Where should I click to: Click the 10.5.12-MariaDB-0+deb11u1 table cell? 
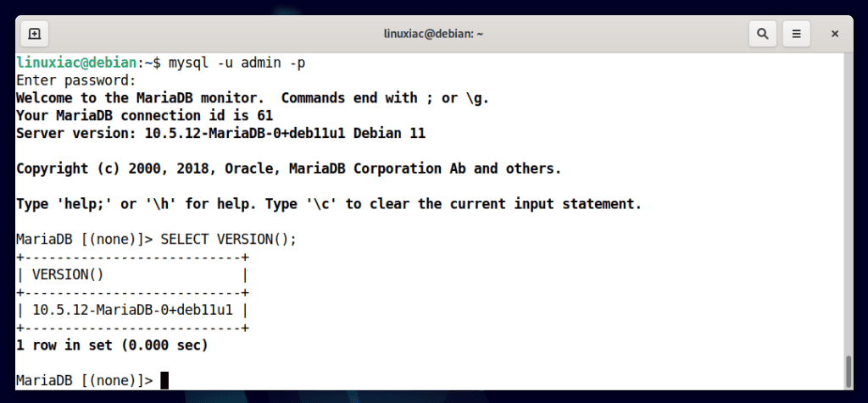[132, 311]
